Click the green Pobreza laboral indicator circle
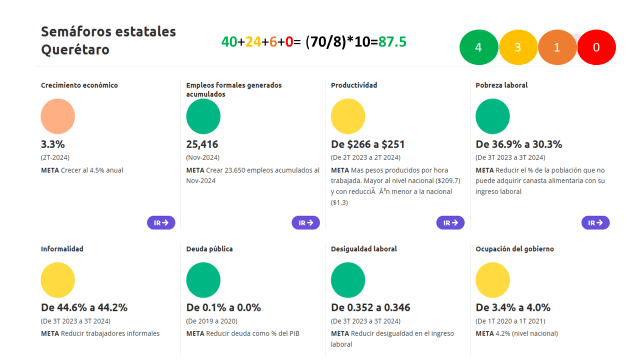Viewport: 640px width, 360px height. [493, 116]
